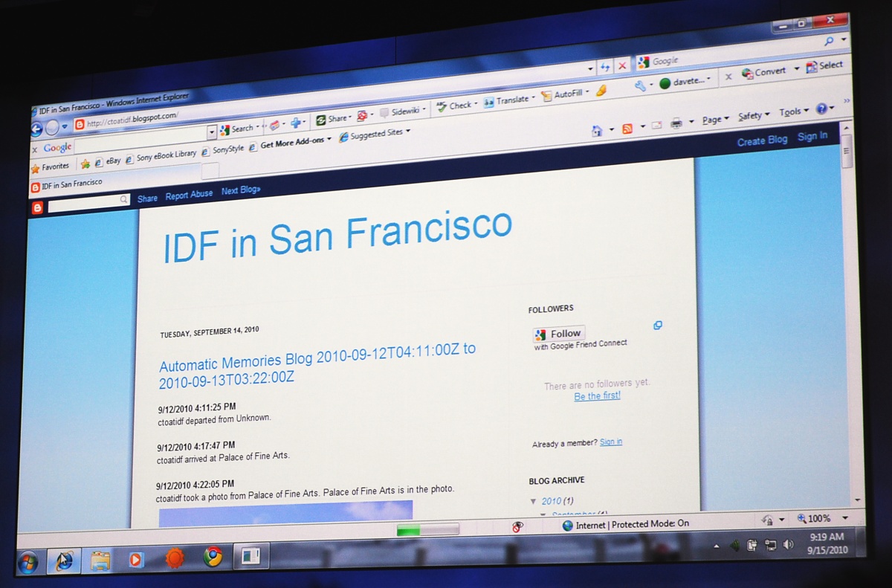Click the Print icon in command bar

click(x=676, y=124)
